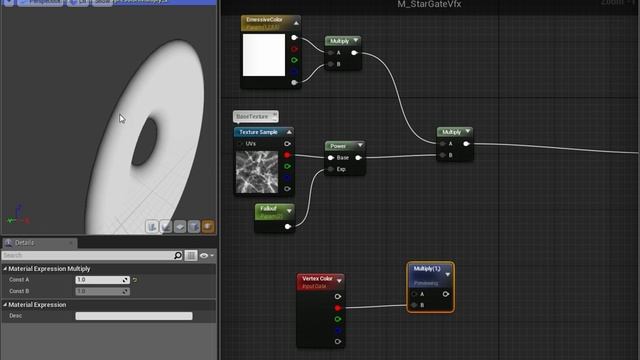The height and width of the screenshot is (360, 640).
Task: Collapse Material Expression Multiply section
Action: 5,269
